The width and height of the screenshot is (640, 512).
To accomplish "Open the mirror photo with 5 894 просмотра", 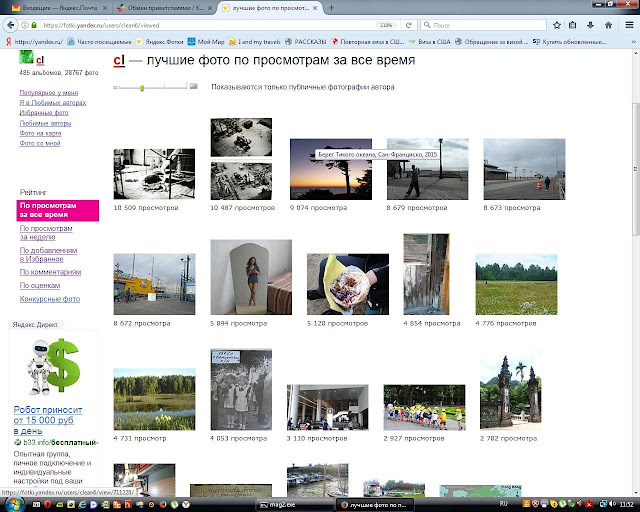I will coord(251,277).
